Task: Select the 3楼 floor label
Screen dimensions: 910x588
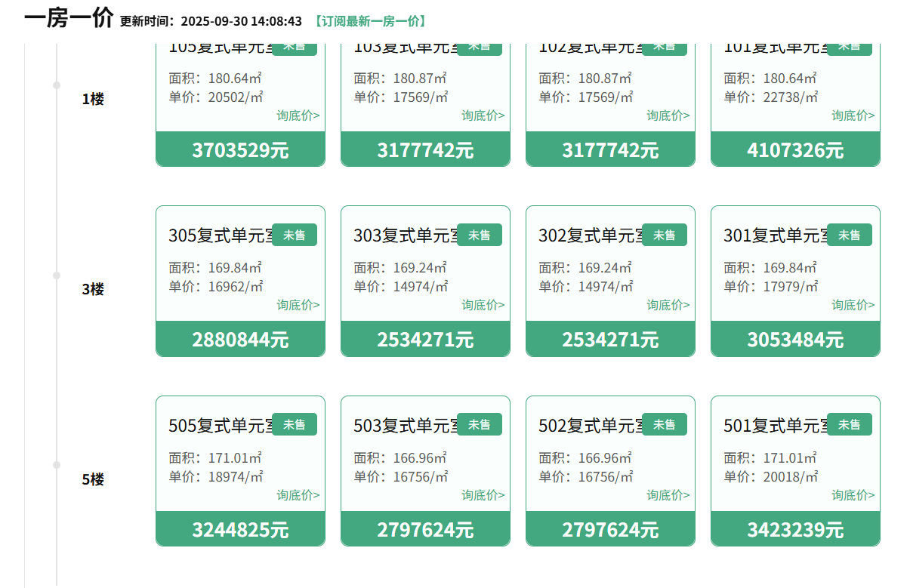Action: point(93,289)
